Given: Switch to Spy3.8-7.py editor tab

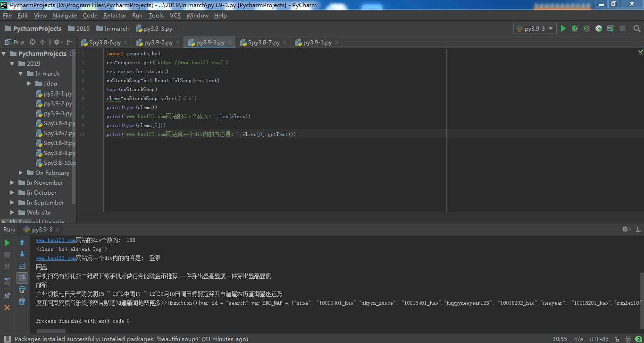Looking at the screenshot, I should [264, 43].
